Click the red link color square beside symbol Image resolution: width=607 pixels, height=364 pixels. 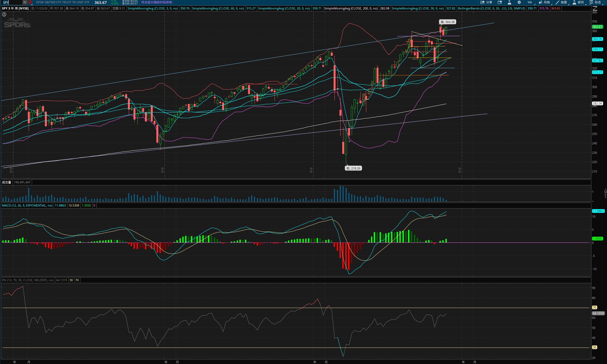30,2
